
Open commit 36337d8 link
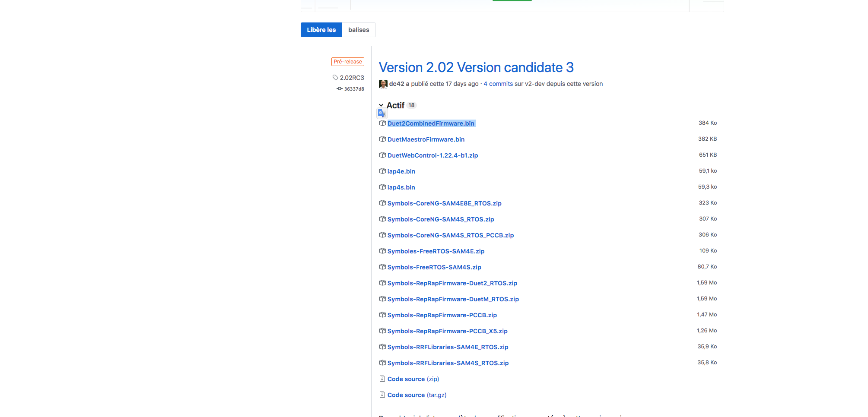354,89
